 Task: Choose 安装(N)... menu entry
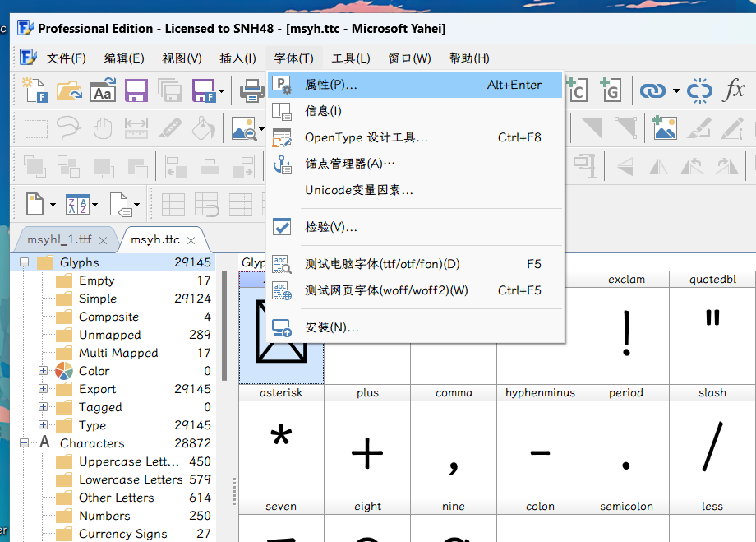415,327
